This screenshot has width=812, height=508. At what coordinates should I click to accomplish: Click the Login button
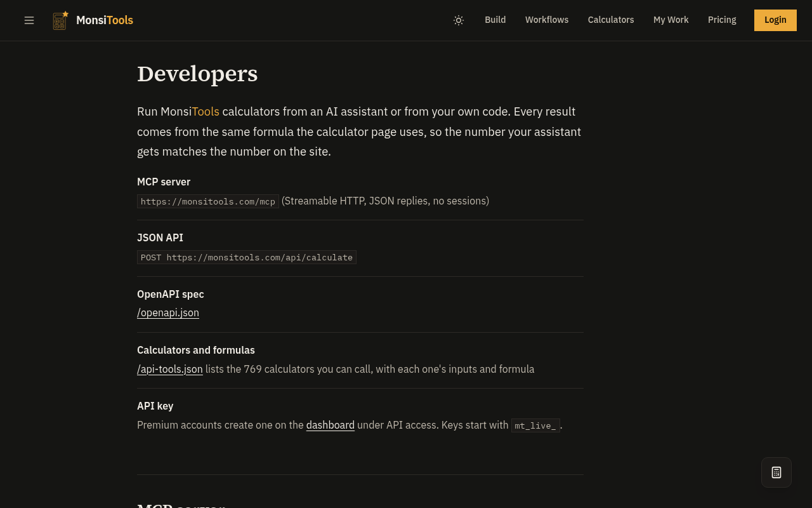click(x=775, y=20)
